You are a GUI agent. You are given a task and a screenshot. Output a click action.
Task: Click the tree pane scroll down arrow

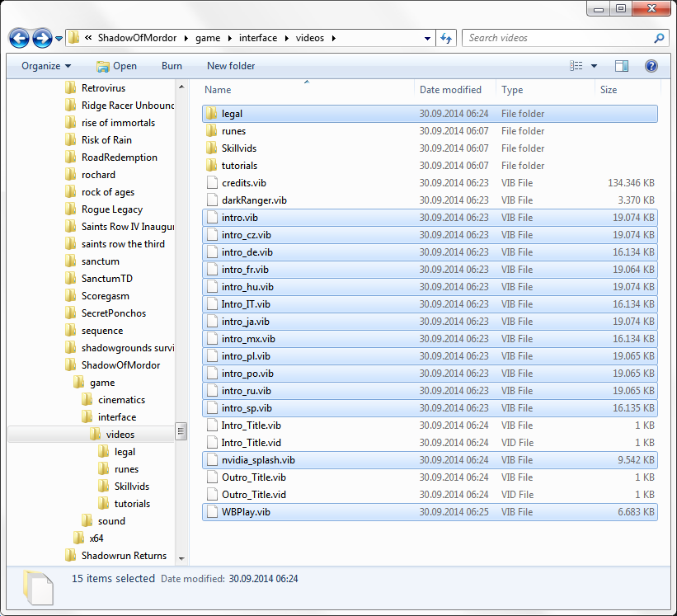(181, 558)
